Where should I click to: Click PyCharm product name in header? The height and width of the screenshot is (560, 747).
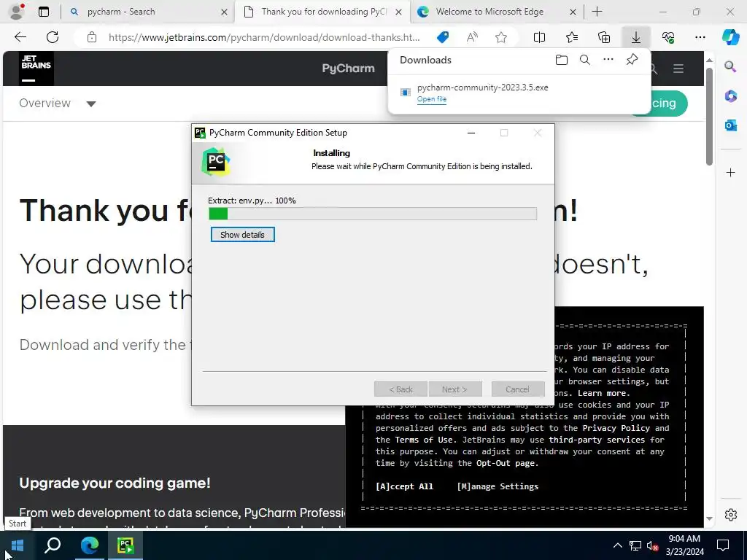(348, 69)
